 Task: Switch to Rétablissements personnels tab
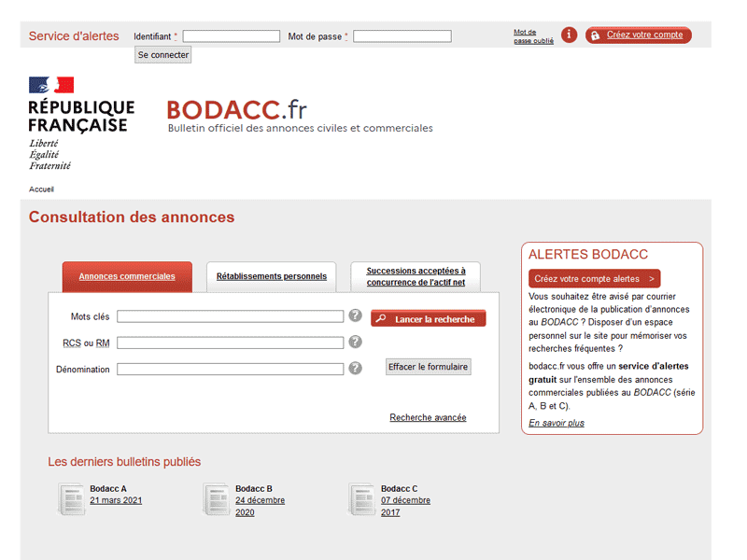click(x=272, y=276)
